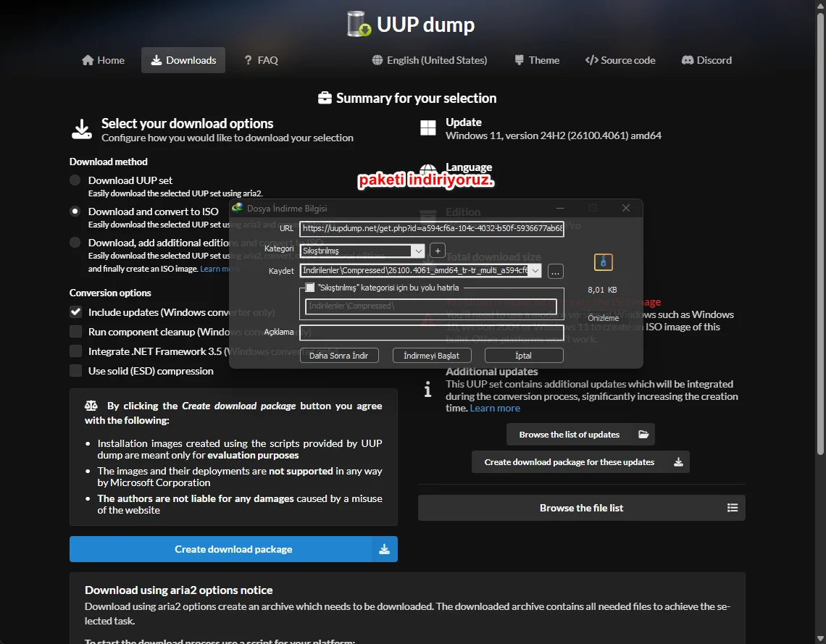Click the info icon beside Additional updates
This screenshot has width=826, height=644.
pyautogui.click(x=427, y=389)
